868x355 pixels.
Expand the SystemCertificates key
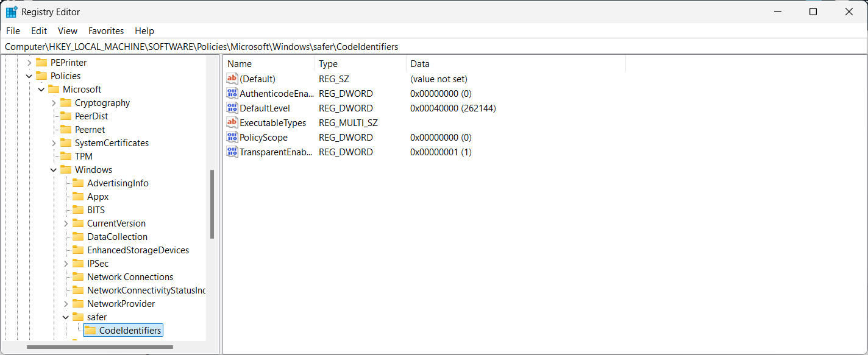54,143
